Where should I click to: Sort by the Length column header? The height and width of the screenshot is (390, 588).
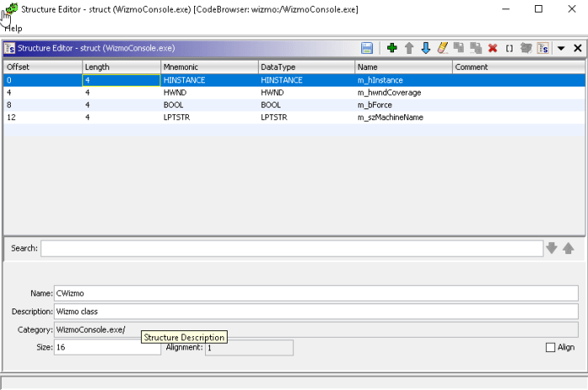pos(121,67)
